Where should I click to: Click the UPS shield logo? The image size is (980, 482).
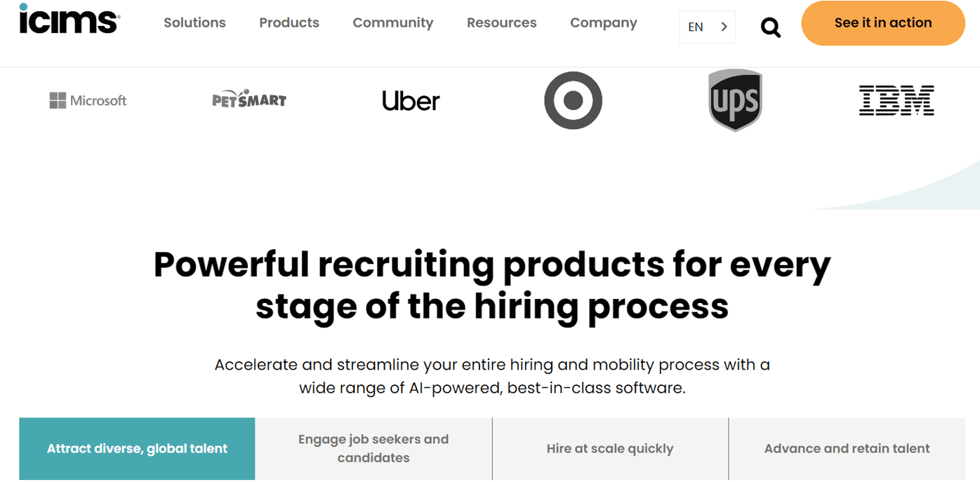(735, 100)
